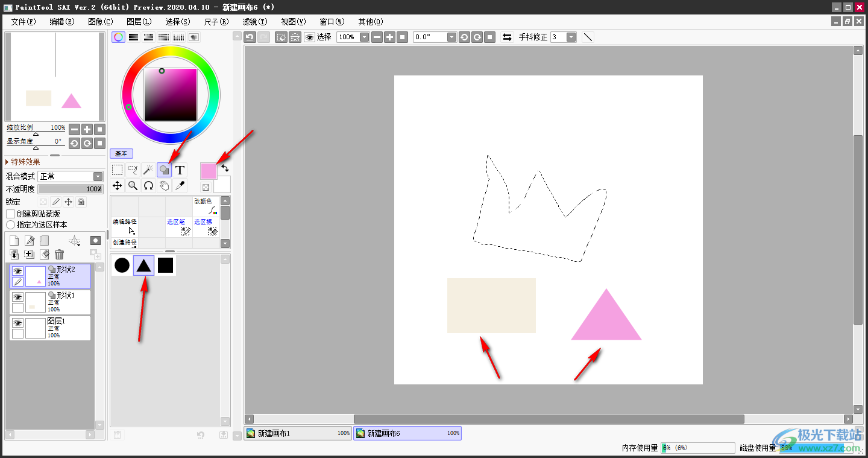Open the 文件 menu
Screen dimensions: 868x458
tap(24, 22)
